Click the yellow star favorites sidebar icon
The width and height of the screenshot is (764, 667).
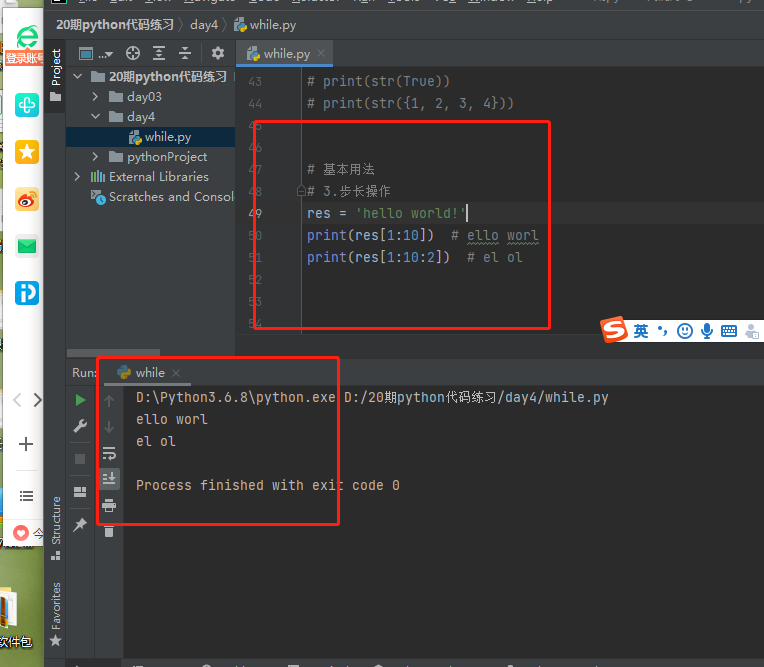tap(27, 152)
